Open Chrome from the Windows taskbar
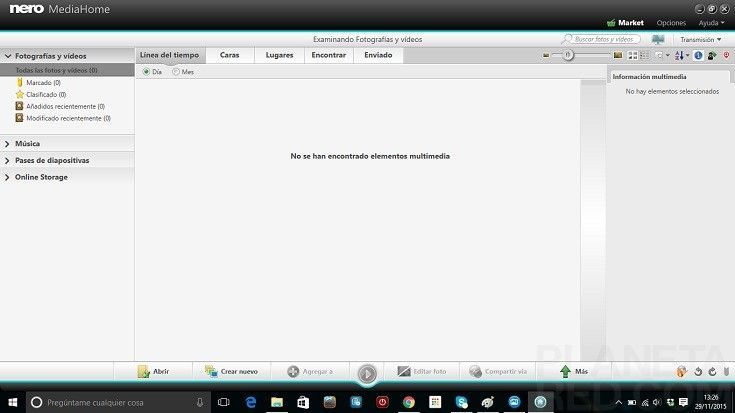The width and height of the screenshot is (735, 413). point(408,402)
